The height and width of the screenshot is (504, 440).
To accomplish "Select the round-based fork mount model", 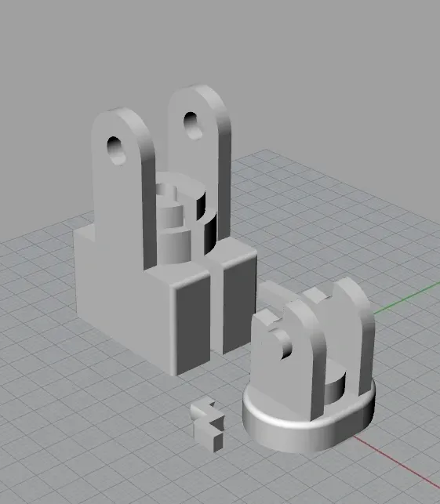I will tap(308, 366).
